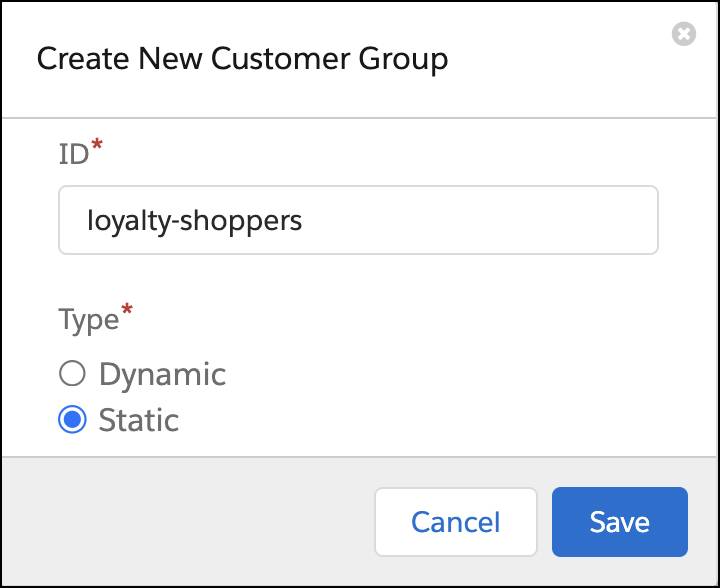Click the Cancel button

[x=456, y=522]
